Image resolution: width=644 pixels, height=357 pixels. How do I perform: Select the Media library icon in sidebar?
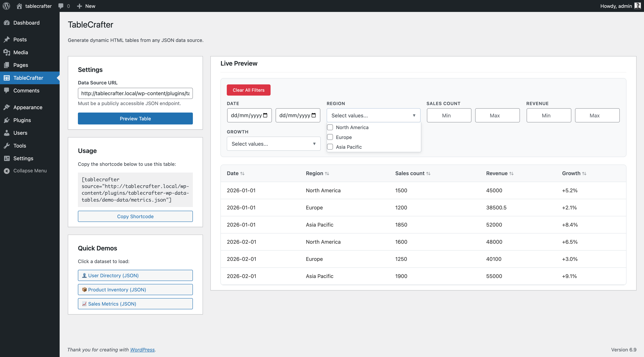click(x=7, y=52)
